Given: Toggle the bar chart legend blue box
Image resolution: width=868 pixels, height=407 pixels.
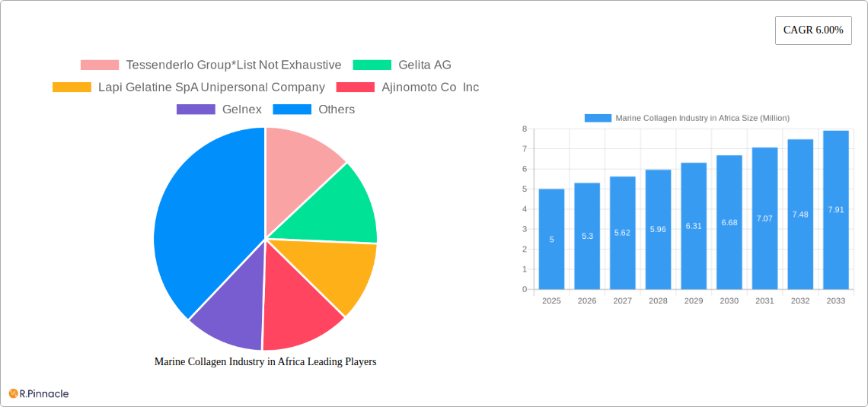Looking at the screenshot, I should (x=598, y=119).
